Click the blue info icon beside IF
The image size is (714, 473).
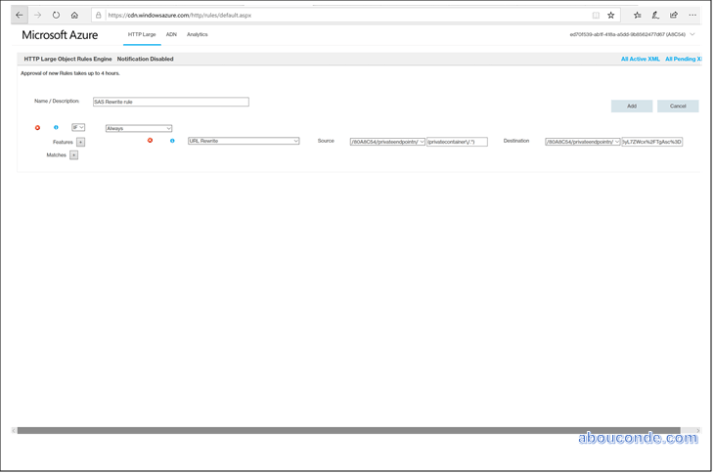coord(55,127)
